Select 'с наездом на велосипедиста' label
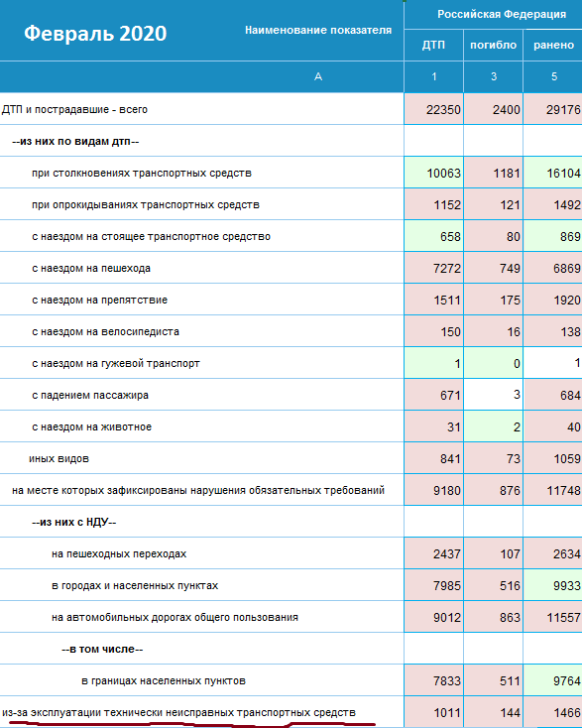This screenshot has width=582, height=728. (105, 331)
